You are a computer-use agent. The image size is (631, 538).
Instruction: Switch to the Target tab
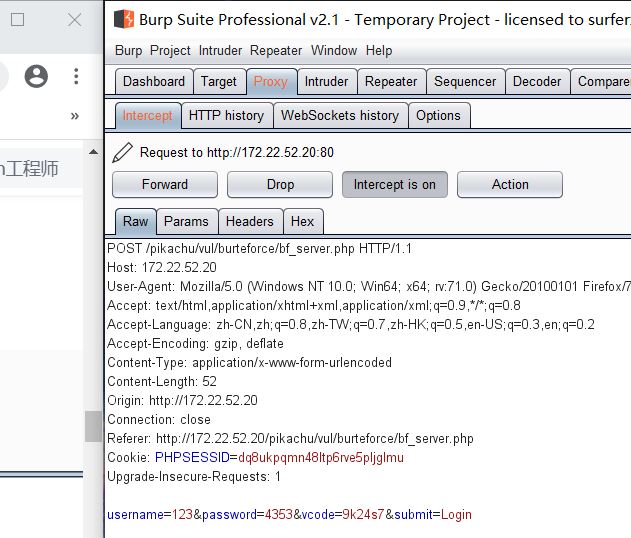tap(219, 82)
